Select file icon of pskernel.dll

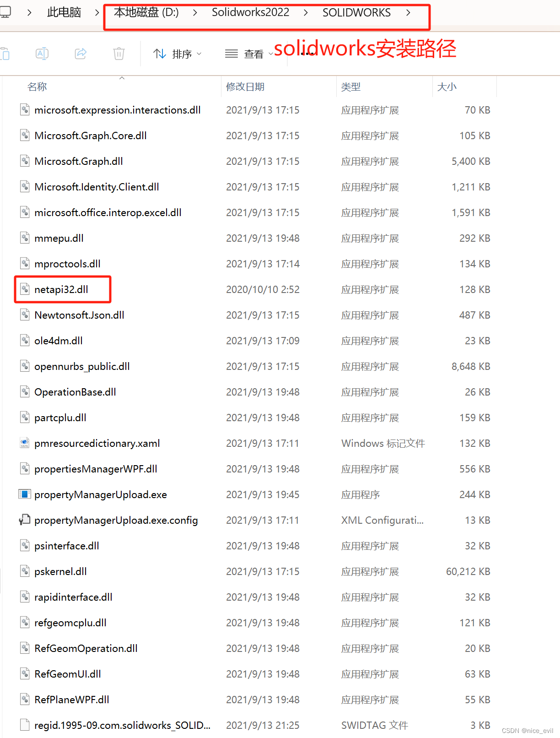click(25, 571)
